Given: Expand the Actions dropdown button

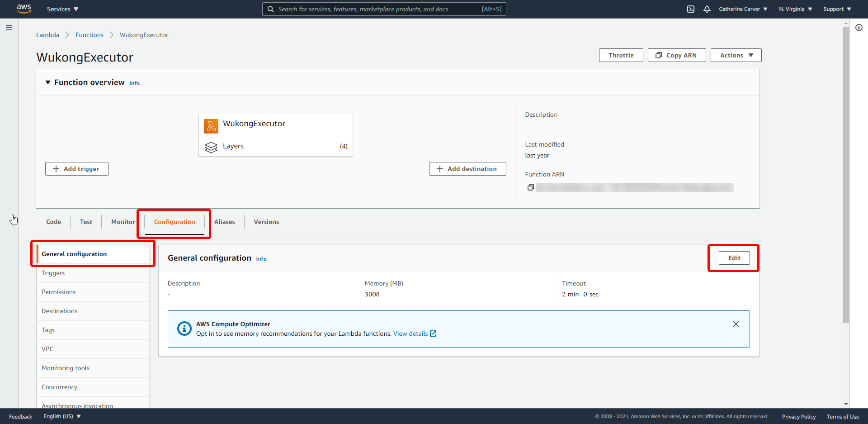Looking at the screenshot, I should tap(736, 55).
